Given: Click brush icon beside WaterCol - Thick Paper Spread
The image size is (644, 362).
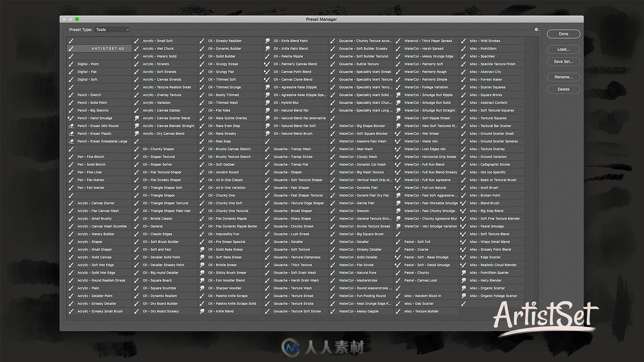Looking at the screenshot, I should point(398,41).
